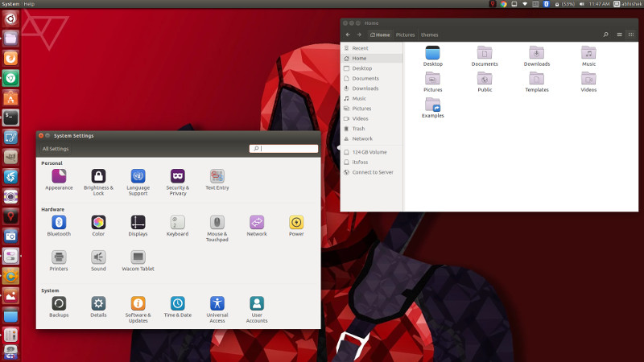
Task: Click the Pictures path bar button
Action: coord(405,35)
